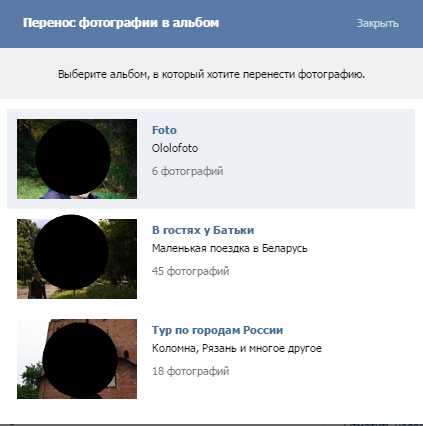Click the Маленькая поездка в Беларусь description
This screenshot has width=423, height=426.
229,248
